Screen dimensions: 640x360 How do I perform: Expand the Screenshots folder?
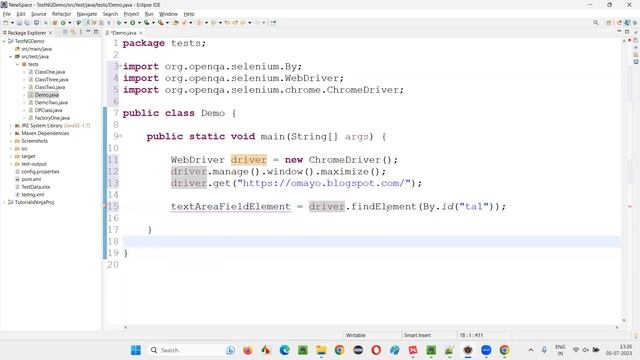pos(11,141)
